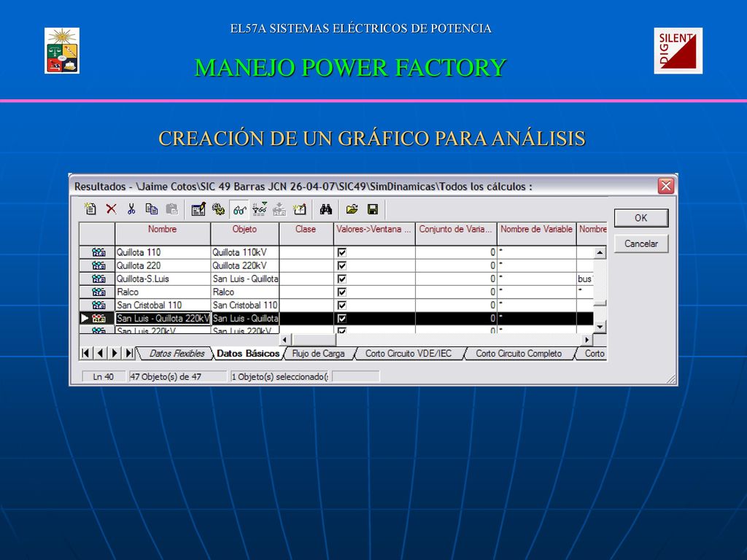Select the Datos Básicos tab
The width and height of the screenshot is (747, 560).
point(248,354)
